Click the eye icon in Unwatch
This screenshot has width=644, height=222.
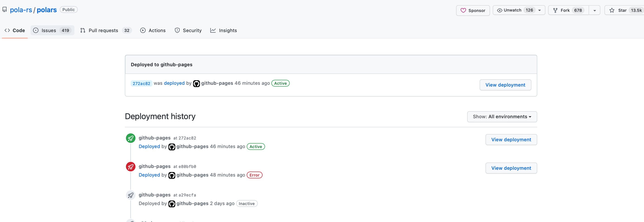[x=500, y=10]
